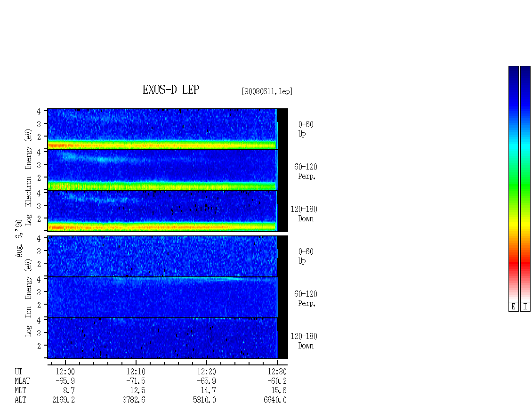Screen dimensions: 532x412
Task: Select the '0-60 Up' label beside ion panel
Action: point(306,256)
